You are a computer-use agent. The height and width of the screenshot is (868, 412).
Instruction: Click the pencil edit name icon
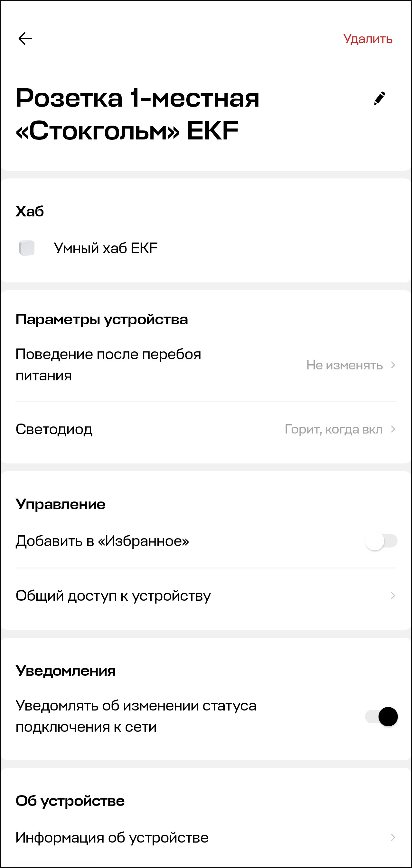pyautogui.click(x=380, y=98)
